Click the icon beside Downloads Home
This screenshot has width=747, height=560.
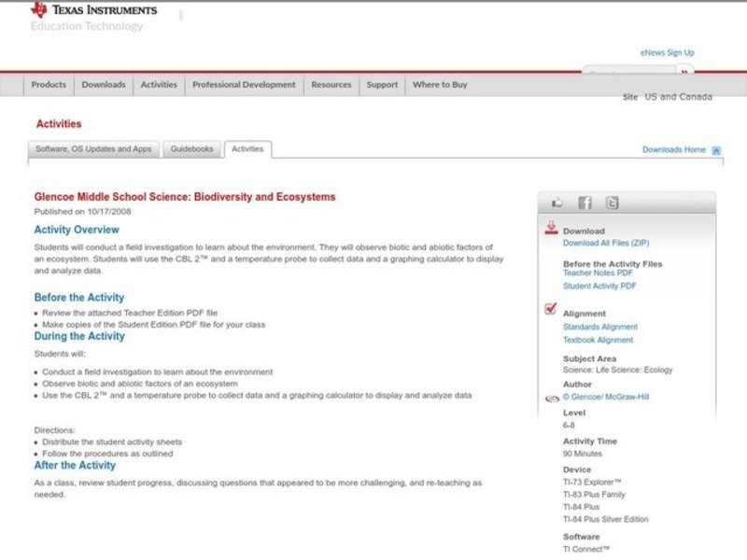715,148
